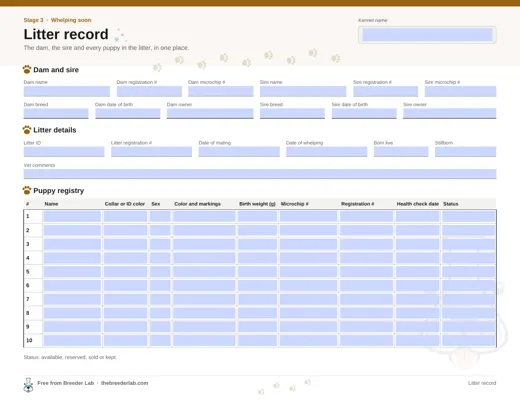Click the 'Birth weight (g)' column header
The image size is (520, 402).
[x=257, y=204]
